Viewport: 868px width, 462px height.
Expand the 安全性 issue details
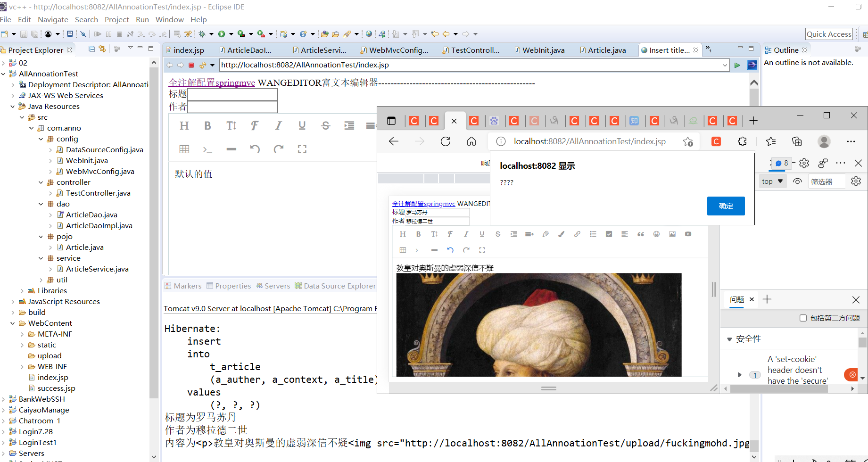click(x=730, y=338)
